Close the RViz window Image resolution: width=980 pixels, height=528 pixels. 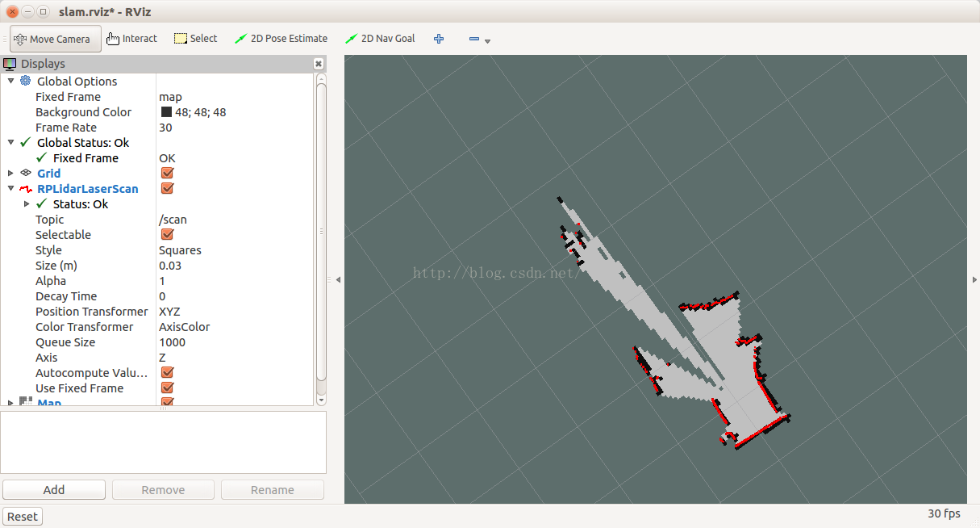[x=12, y=11]
